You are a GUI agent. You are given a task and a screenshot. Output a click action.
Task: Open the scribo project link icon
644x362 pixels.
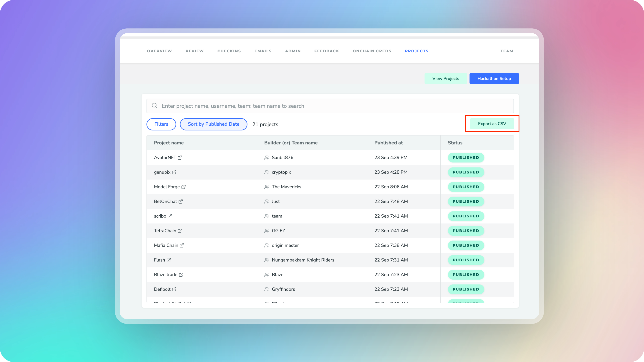point(170,216)
